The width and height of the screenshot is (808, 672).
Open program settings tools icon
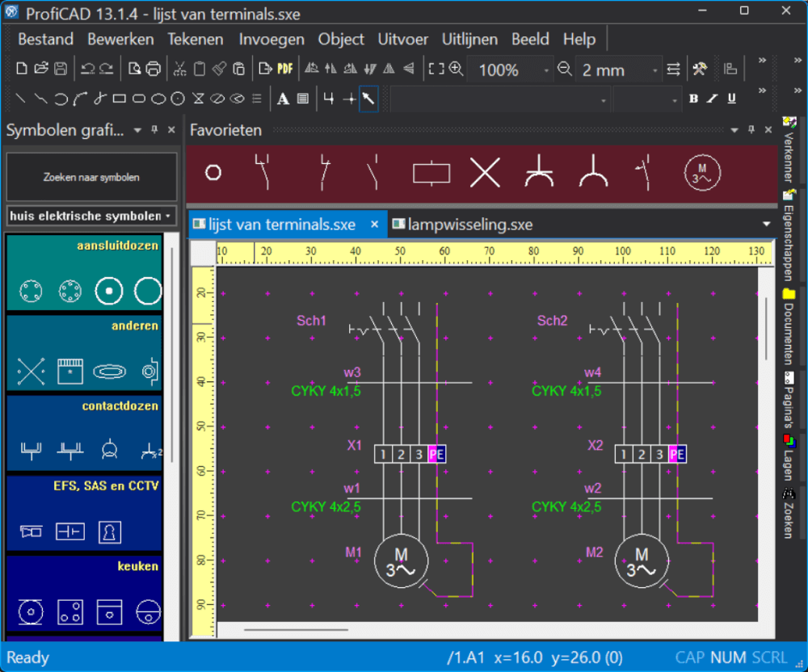(x=699, y=69)
